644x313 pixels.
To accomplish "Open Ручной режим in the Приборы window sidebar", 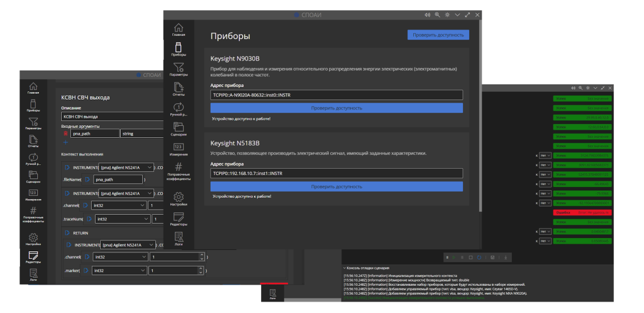I will 179,109.
